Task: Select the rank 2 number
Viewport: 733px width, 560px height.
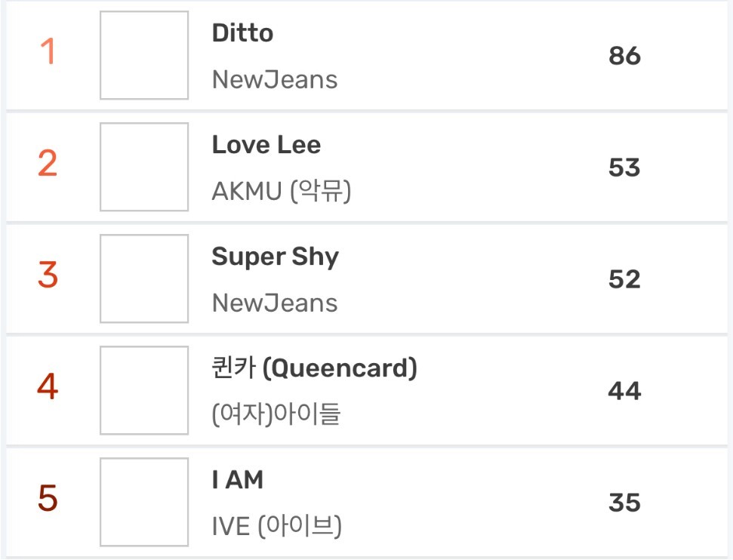Action: point(48,163)
